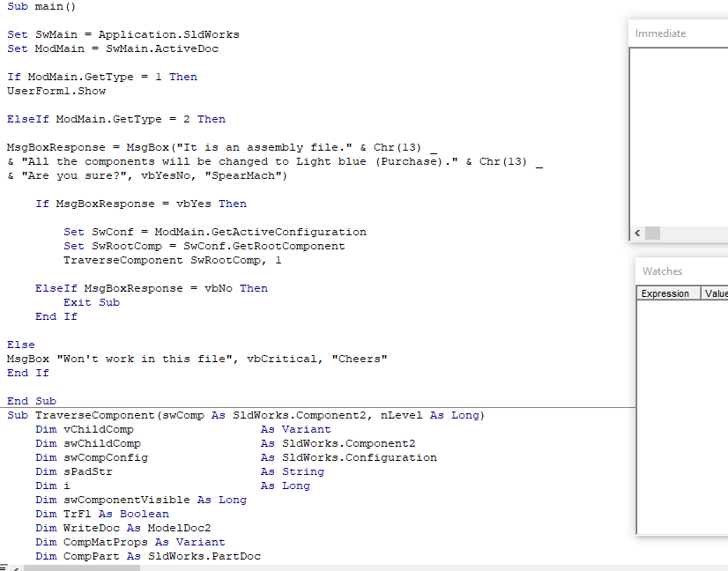Click the Immediate window title bar
The image size is (728, 571).
[x=679, y=33]
